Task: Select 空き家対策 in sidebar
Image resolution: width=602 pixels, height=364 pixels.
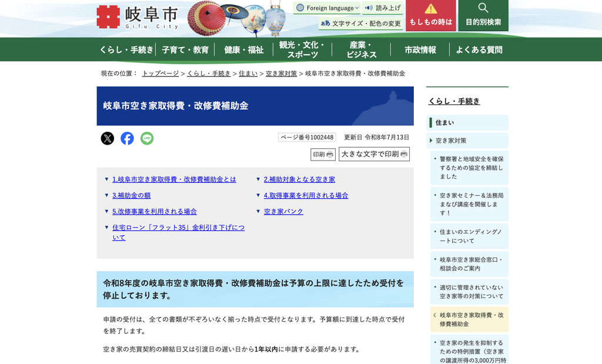Action: (467, 141)
